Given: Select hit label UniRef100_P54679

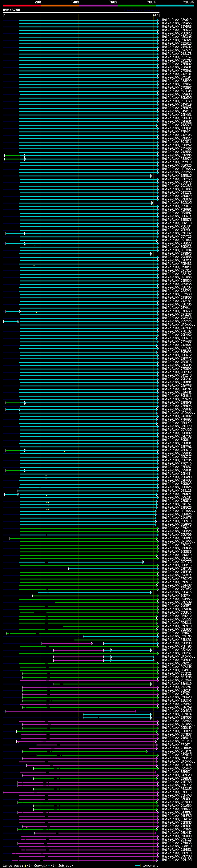Looking at the screenshot, I should point(177,633).
